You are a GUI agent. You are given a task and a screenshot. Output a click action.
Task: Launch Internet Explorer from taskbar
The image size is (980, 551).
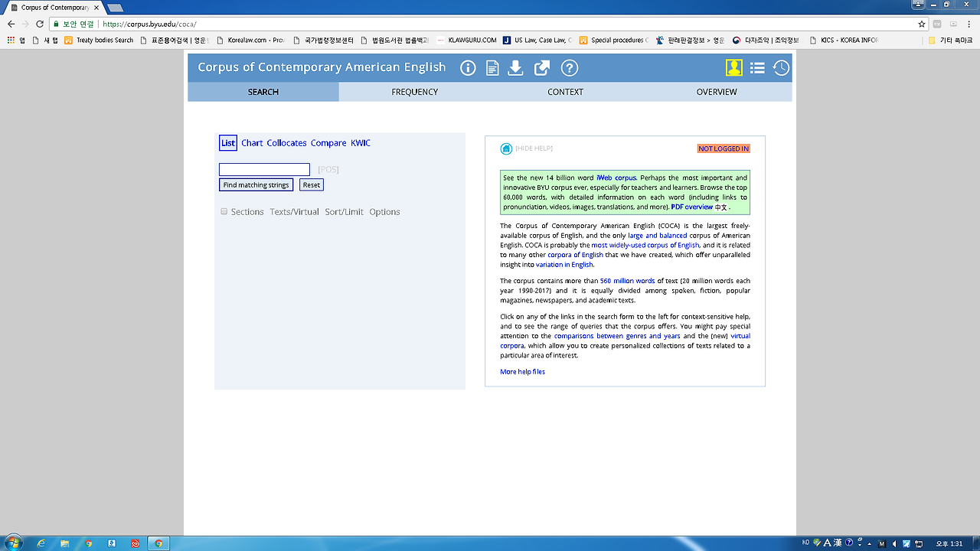pyautogui.click(x=41, y=543)
